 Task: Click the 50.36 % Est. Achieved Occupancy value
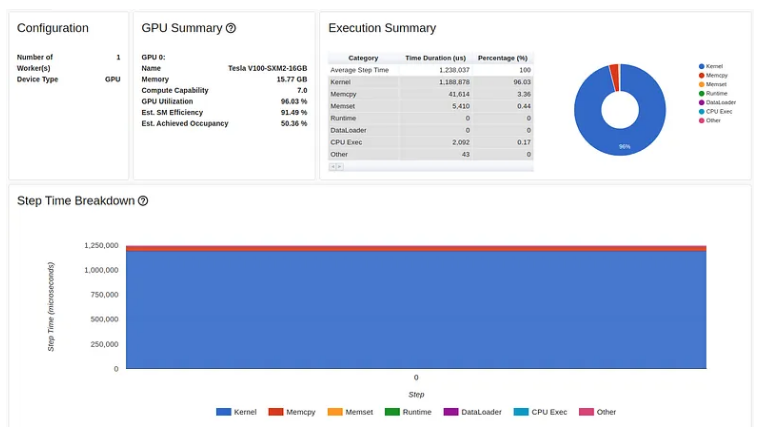pos(294,123)
